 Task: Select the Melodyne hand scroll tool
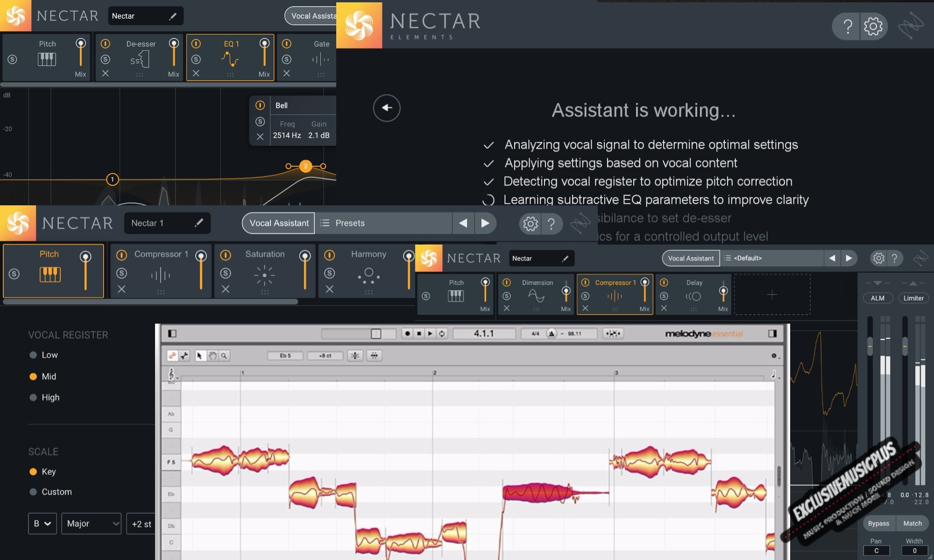(x=212, y=356)
